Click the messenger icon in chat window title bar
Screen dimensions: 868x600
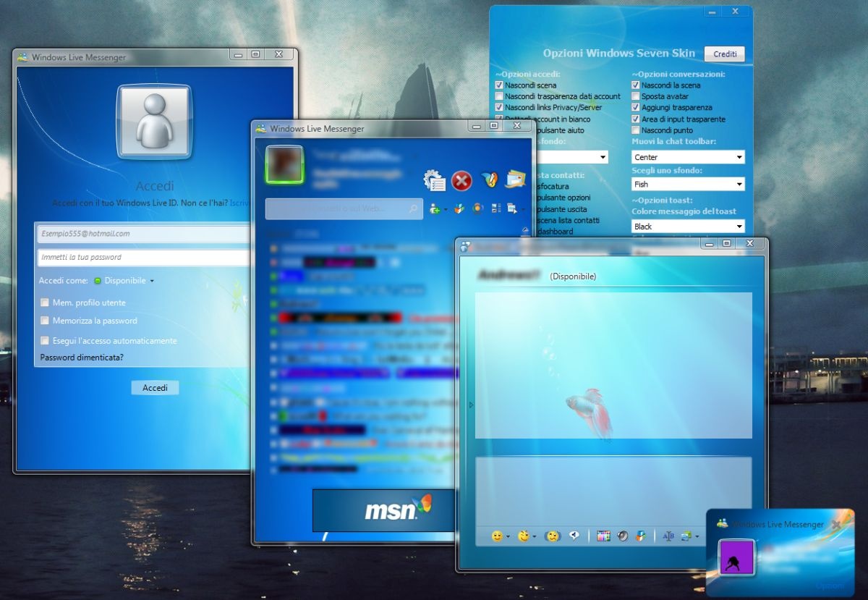(x=467, y=246)
